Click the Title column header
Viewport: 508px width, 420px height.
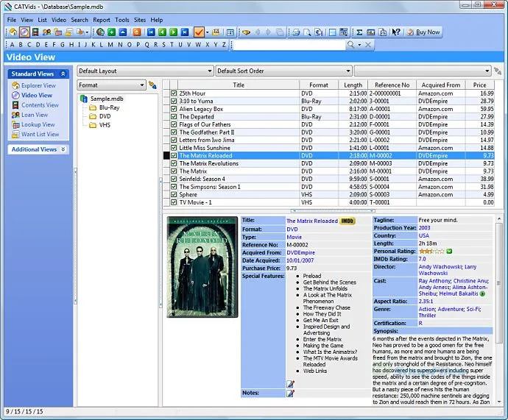239,85
